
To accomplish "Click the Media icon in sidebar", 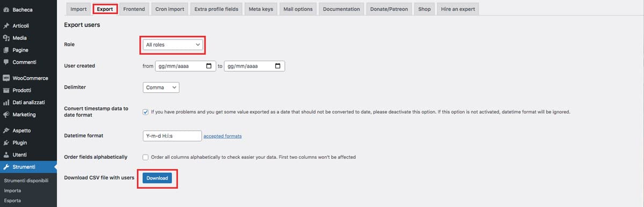I will 6,38.
